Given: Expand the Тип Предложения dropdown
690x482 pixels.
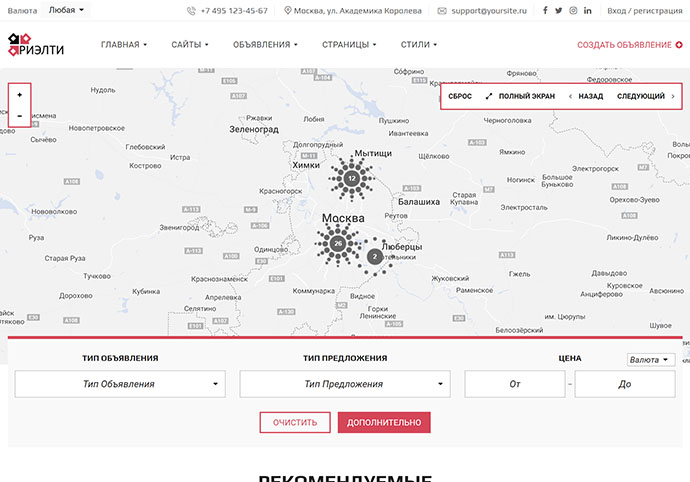Looking at the screenshot, I should [345, 384].
